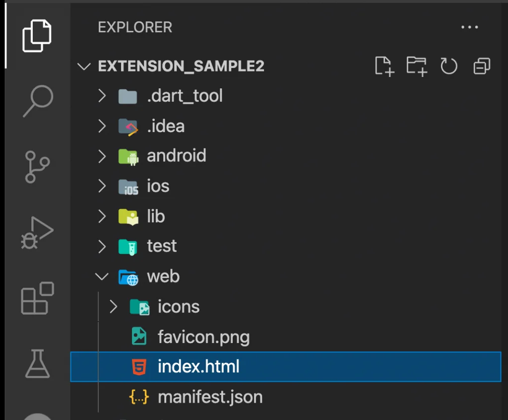508x420 pixels.
Task: Open the Explorer more actions menu
Action: (x=469, y=27)
